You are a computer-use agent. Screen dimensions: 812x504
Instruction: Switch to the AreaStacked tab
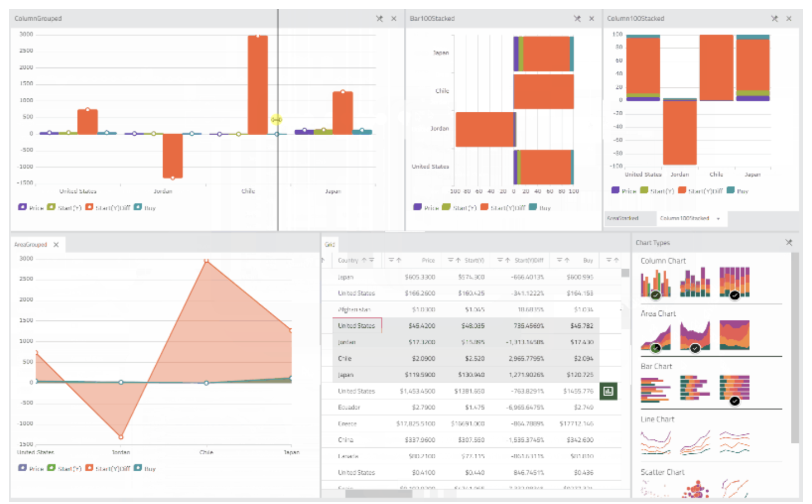(x=623, y=219)
